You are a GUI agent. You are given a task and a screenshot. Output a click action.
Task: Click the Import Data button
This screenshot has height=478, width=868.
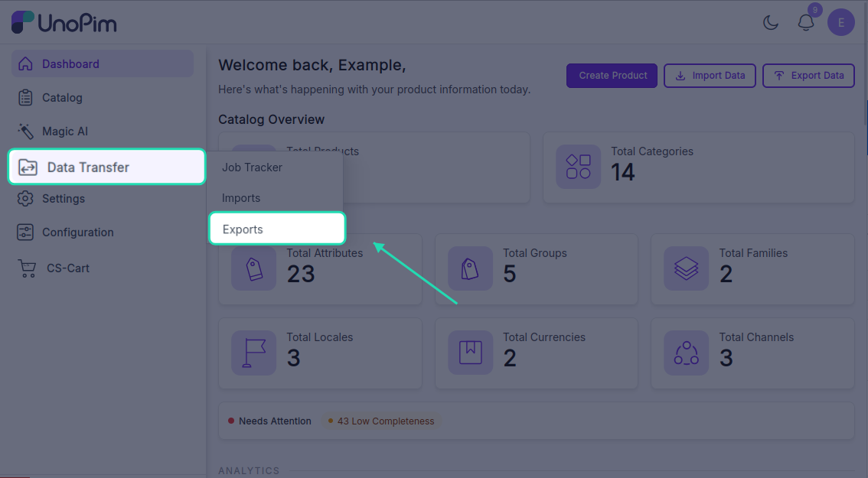coord(710,75)
